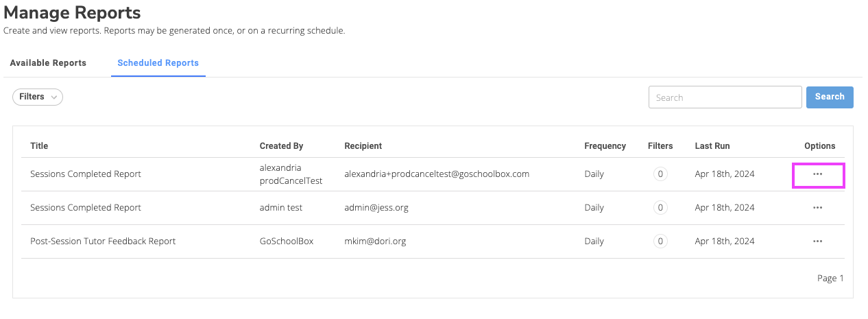This screenshot has width=868, height=319.
Task: Click the Title column header
Action: click(x=39, y=146)
